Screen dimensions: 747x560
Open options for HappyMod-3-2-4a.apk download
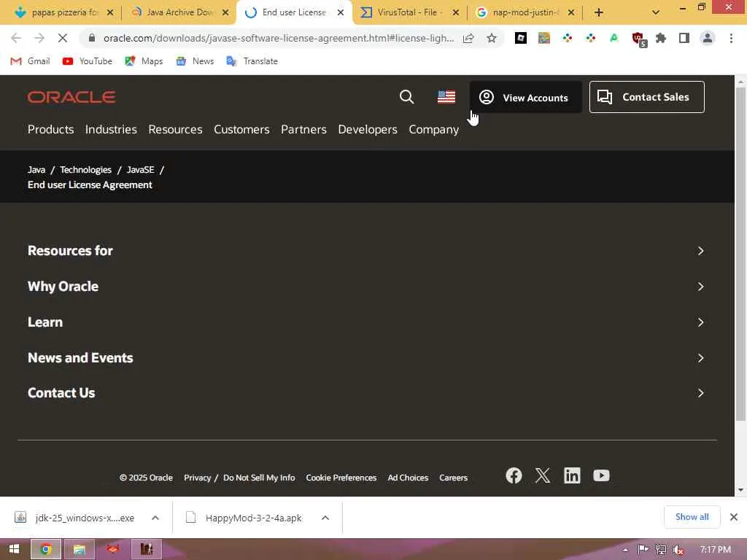click(x=325, y=518)
